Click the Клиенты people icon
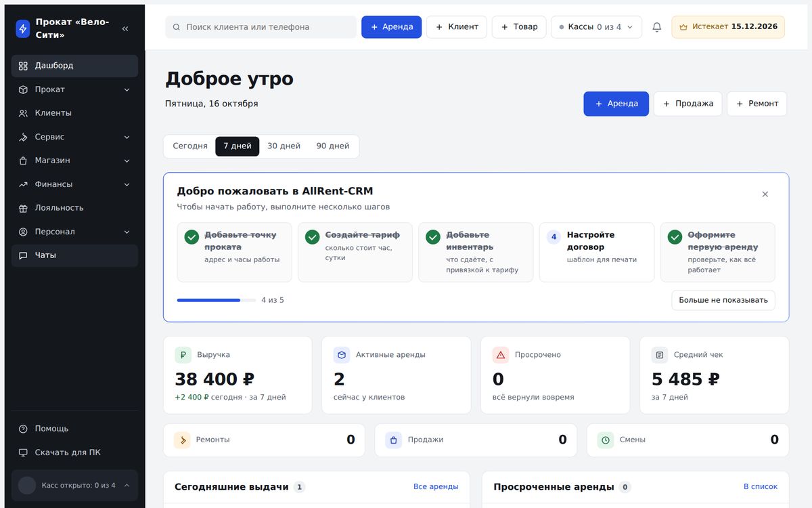This screenshot has height=508, width=812. (23, 113)
